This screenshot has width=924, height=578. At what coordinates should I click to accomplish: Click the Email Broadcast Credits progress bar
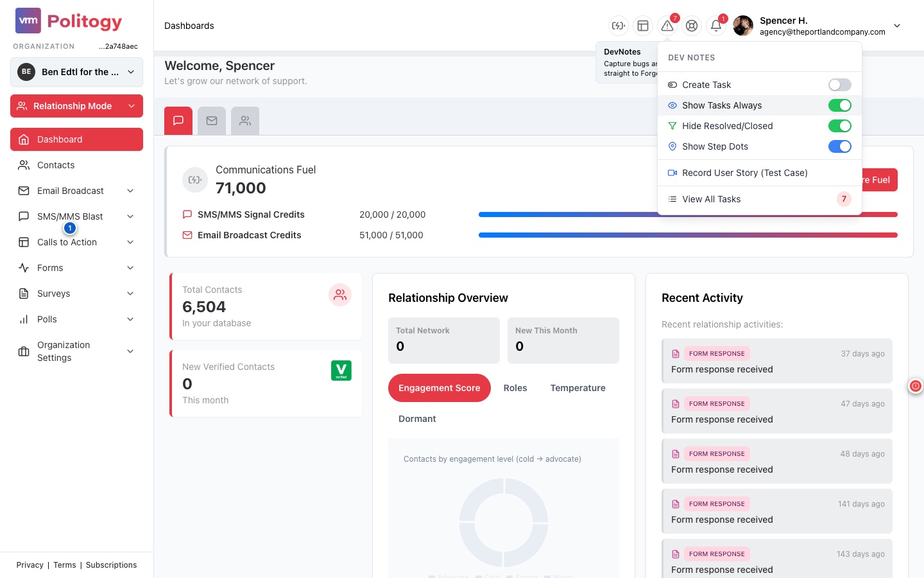click(x=688, y=235)
